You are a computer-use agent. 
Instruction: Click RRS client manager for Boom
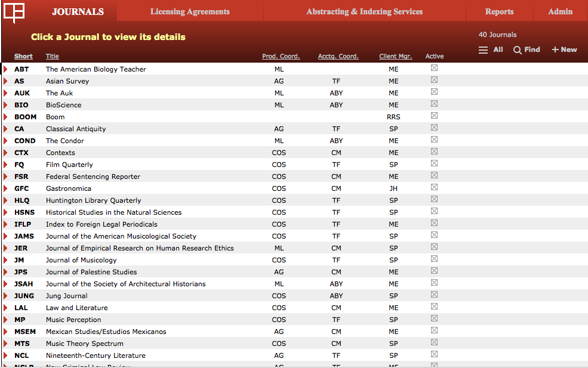[393, 117]
